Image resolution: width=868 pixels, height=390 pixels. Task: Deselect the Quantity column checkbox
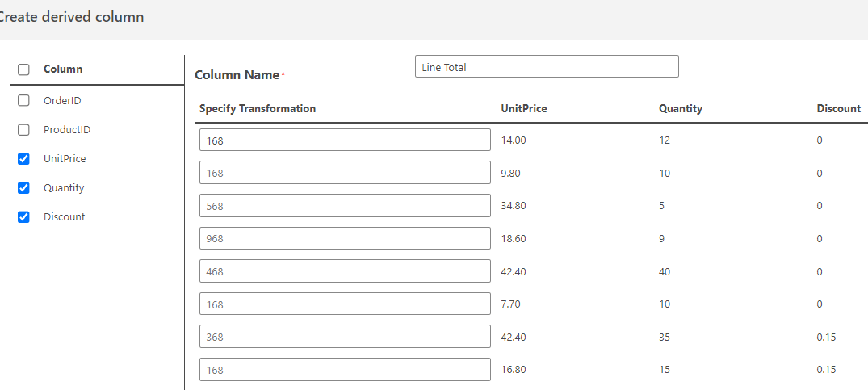pyautogui.click(x=23, y=188)
